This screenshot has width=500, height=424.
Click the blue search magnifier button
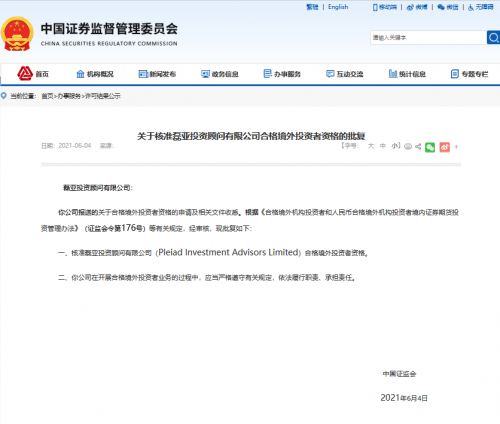(x=493, y=37)
